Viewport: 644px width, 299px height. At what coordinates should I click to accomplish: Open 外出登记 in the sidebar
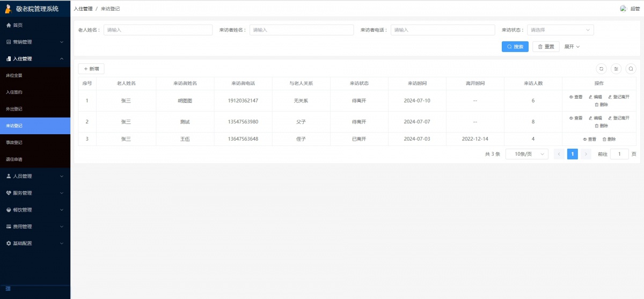[14, 109]
